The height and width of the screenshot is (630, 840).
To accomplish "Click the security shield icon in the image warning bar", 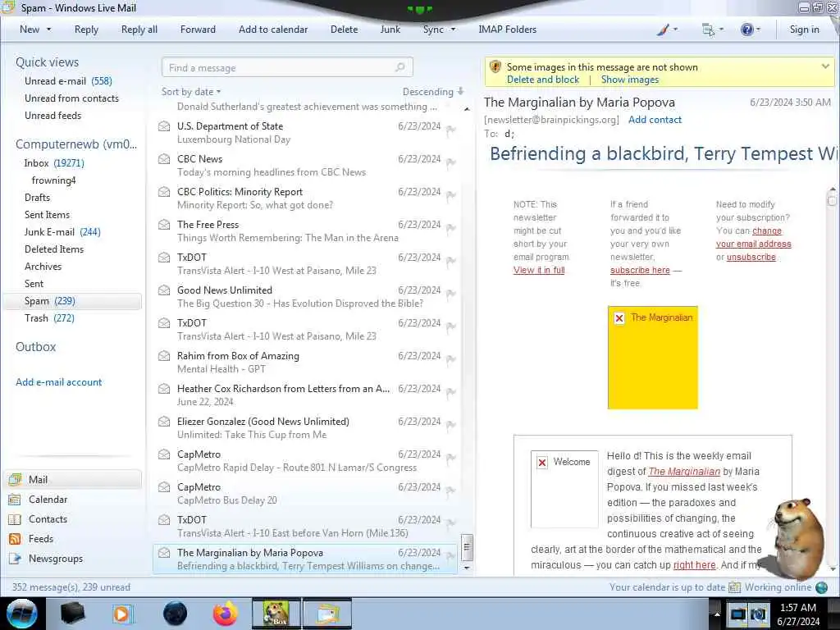I will (x=495, y=67).
